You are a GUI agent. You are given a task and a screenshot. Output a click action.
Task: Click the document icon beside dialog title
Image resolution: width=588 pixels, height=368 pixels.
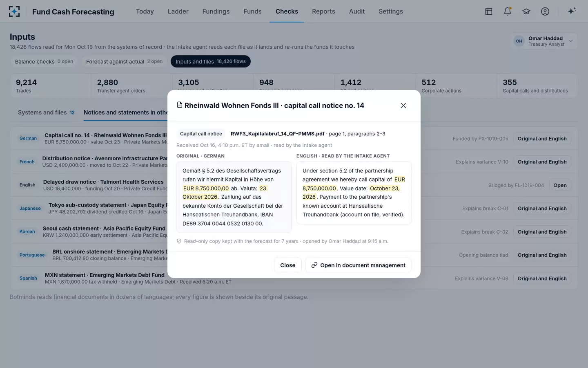click(179, 105)
